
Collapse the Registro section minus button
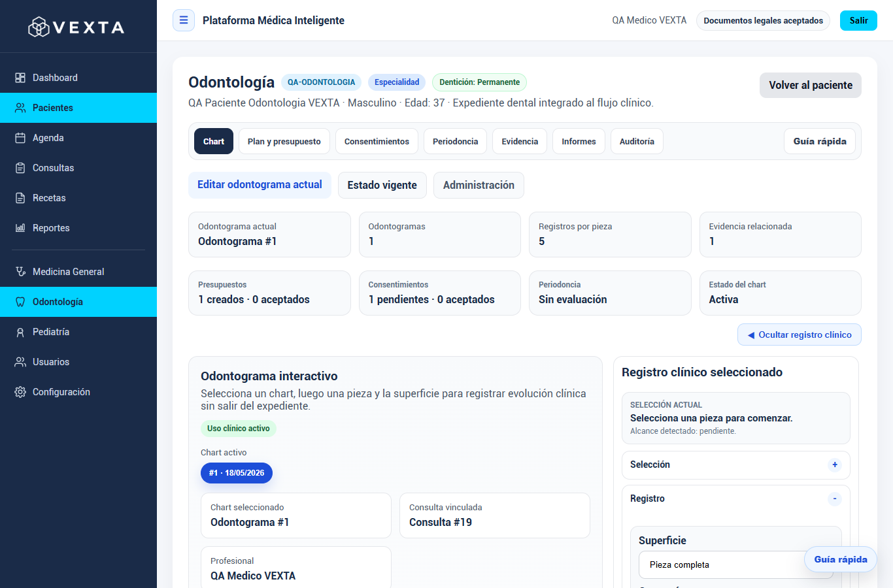(x=835, y=498)
